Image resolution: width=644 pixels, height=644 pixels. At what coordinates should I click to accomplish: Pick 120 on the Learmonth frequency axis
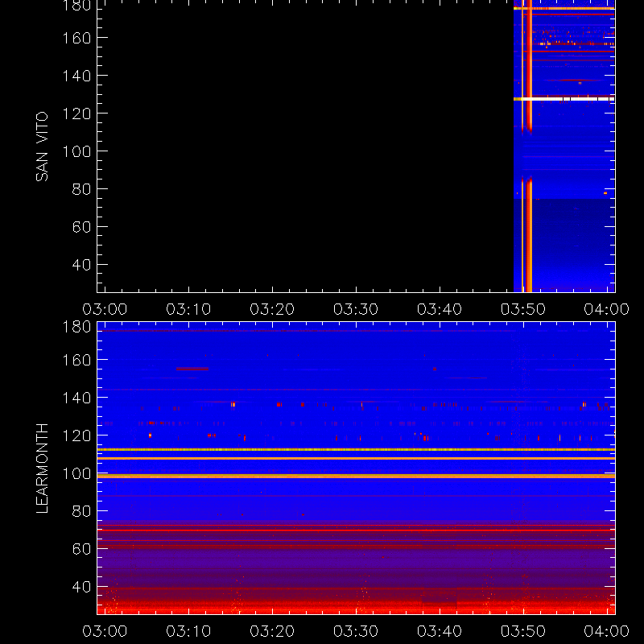click(76, 436)
